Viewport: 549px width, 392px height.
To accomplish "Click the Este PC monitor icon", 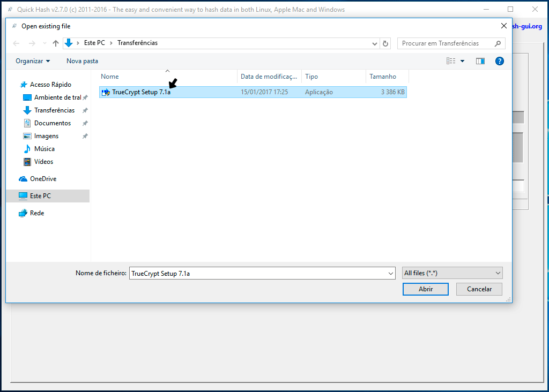I will click(23, 196).
